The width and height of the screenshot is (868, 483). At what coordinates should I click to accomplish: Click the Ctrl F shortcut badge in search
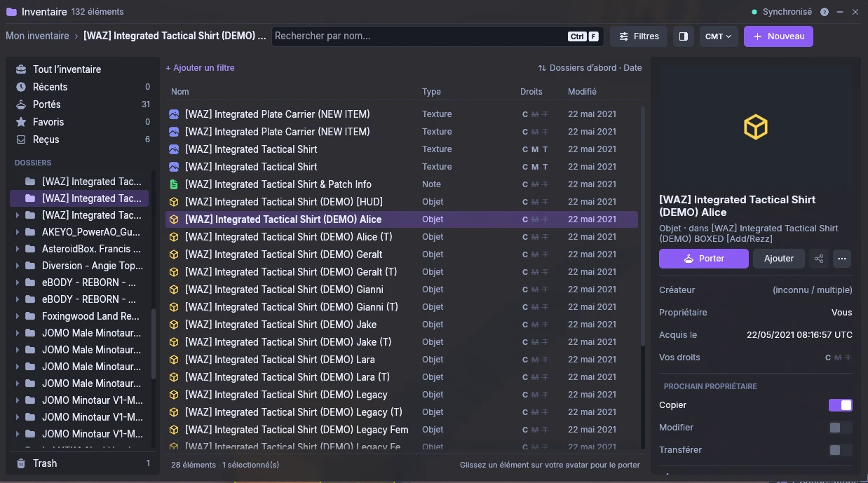tap(583, 36)
